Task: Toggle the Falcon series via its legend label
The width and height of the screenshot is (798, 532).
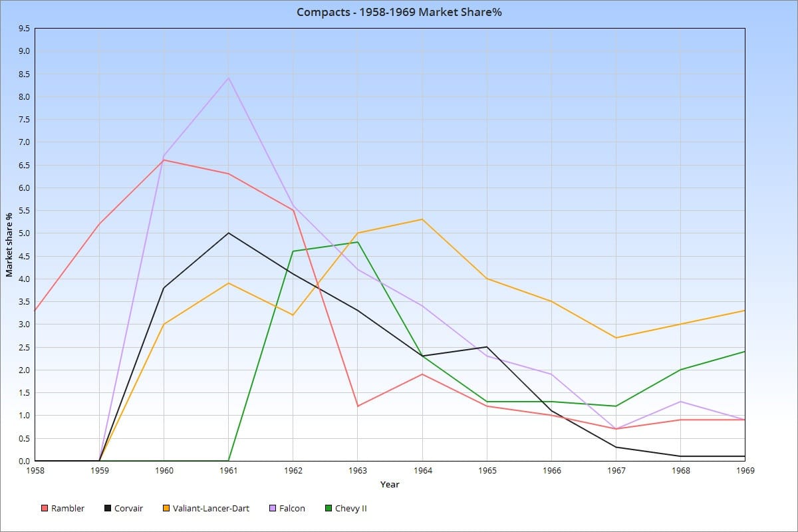Action: [293, 509]
